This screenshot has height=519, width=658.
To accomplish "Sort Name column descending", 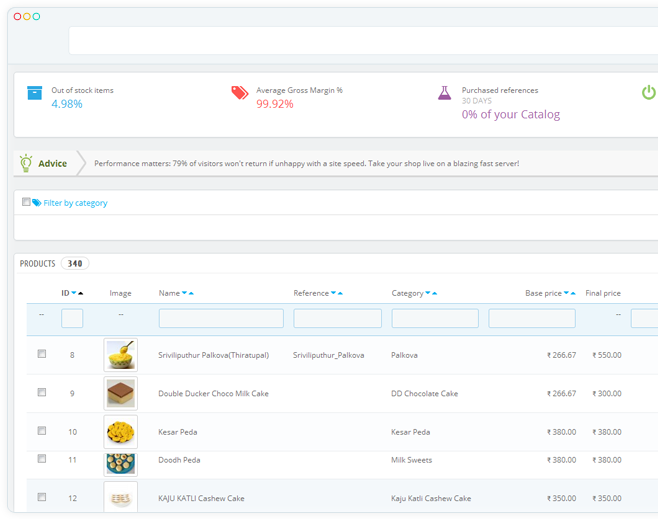I will [x=184, y=293].
